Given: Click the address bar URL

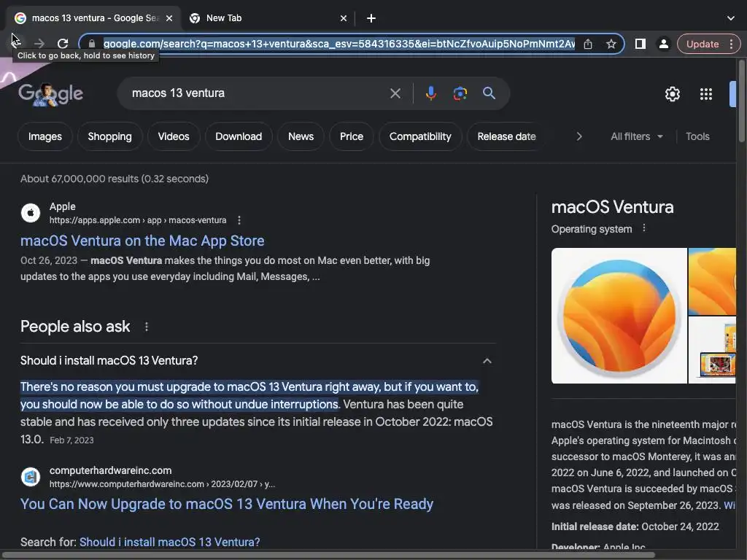Looking at the screenshot, I should [338, 44].
